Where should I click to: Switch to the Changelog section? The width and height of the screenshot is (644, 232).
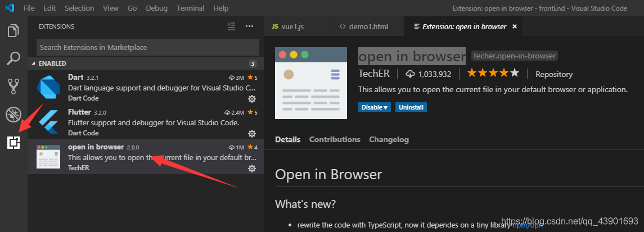coord(389,140)
